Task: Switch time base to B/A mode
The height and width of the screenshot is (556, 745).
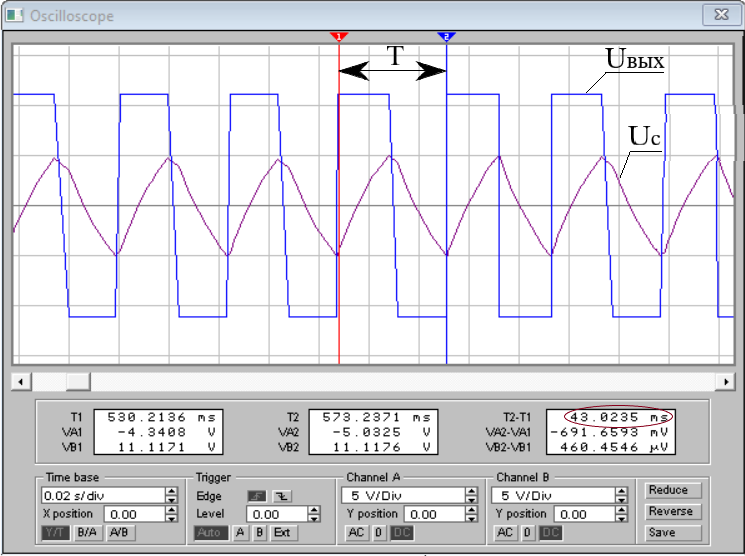Action: [88, 533]
